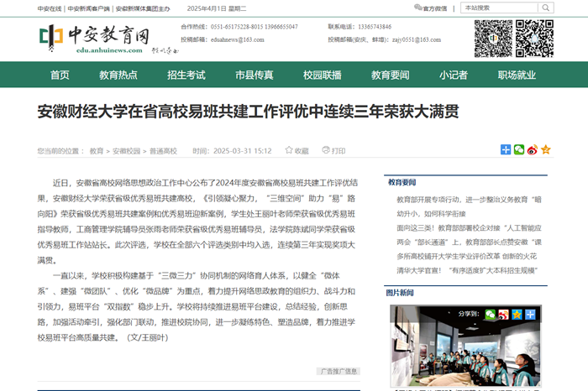Click the blue plus share icon above article
The image size is (588, 391).
coord(506,149)
